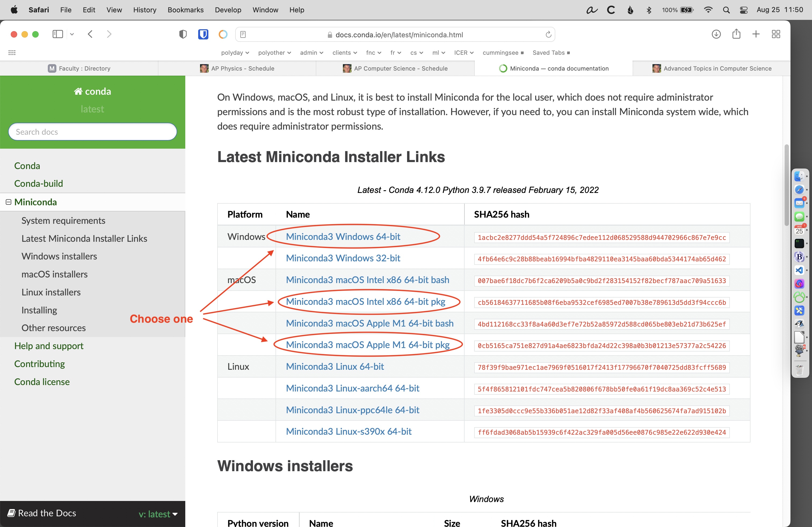Screen dimensions: 812x527
Task: Expand admin bookmarks folder
Action: click(311, 53)
